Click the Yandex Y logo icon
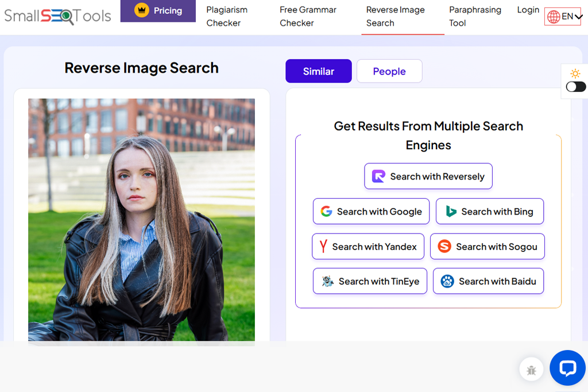Viewport: 588px width, 392px height. [323, 246]
